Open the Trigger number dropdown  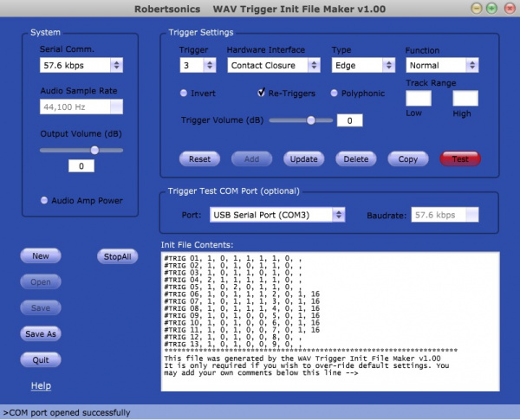click(198, 65)
